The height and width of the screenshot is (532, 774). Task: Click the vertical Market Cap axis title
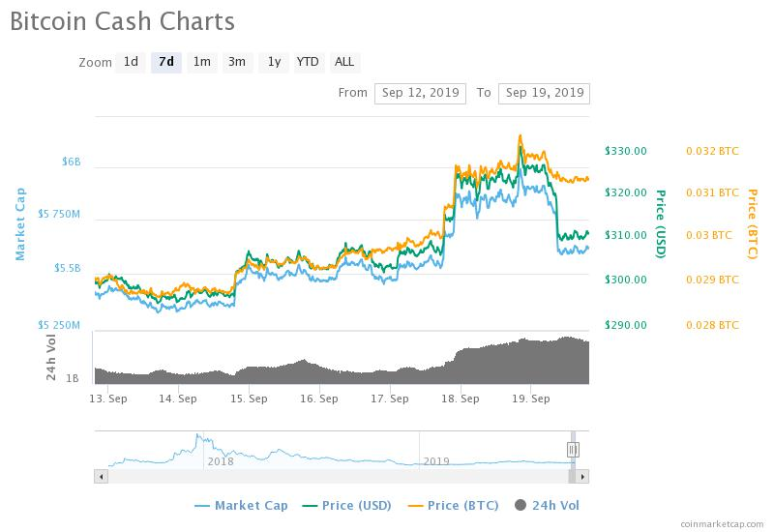tap(20, 224)
